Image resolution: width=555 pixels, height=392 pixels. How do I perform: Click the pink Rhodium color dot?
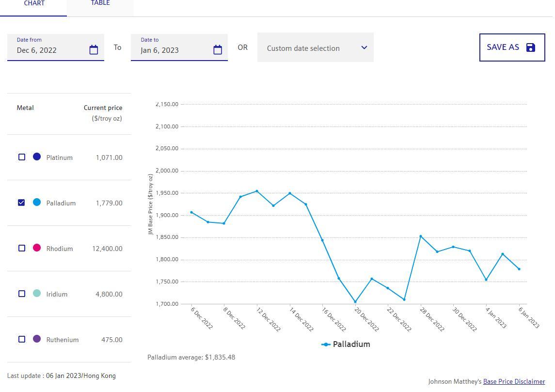click(x=37, y=248)
